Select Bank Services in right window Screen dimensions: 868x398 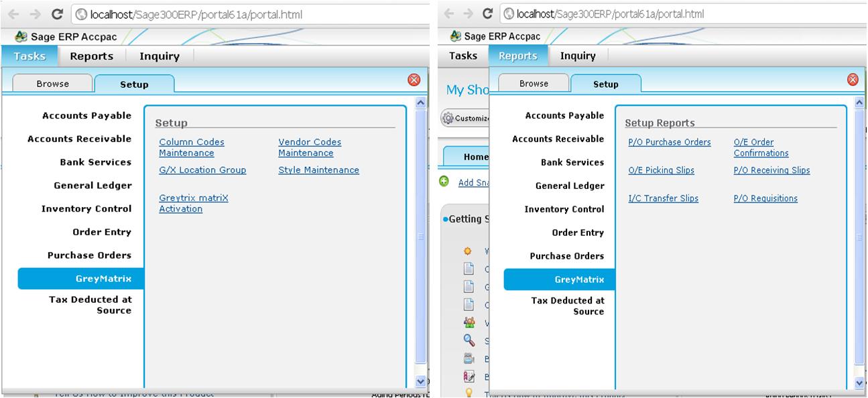pos(572,162)
